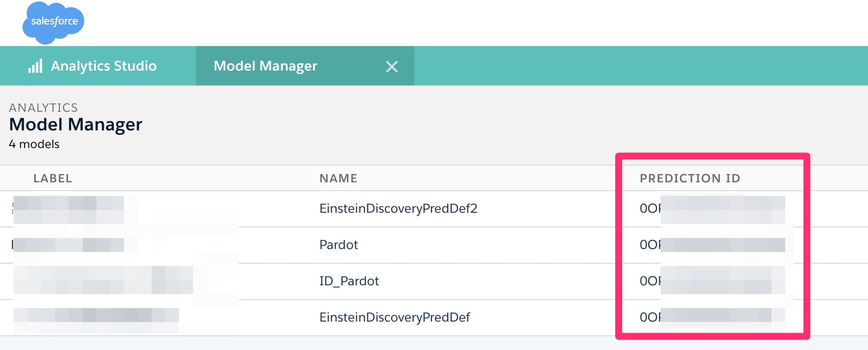
Task: Close the Model Manager tab
Action: tap(392, 67)
